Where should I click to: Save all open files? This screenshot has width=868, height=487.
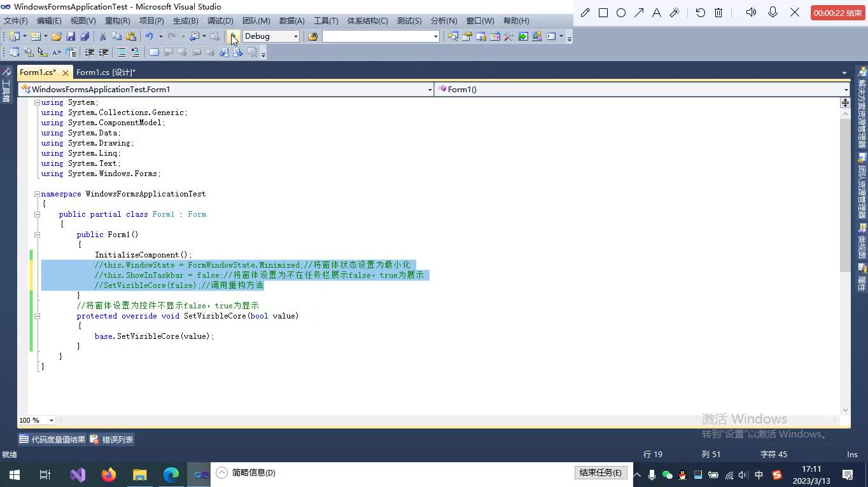click(85, 36)
